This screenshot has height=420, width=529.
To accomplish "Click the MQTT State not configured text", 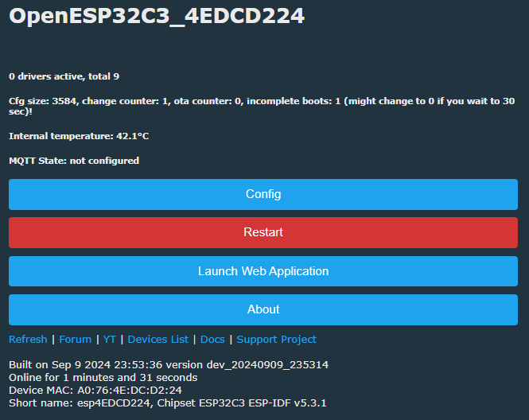I will [x=74, y=161].
